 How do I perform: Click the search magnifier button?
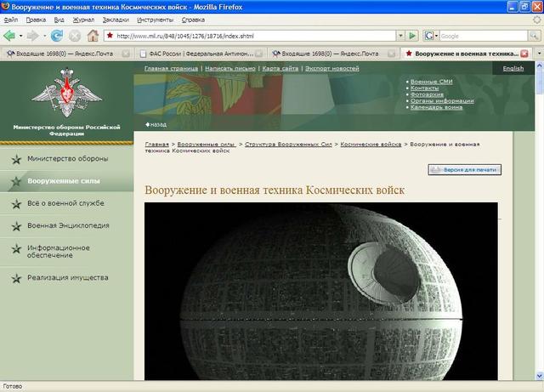point(534,36)
